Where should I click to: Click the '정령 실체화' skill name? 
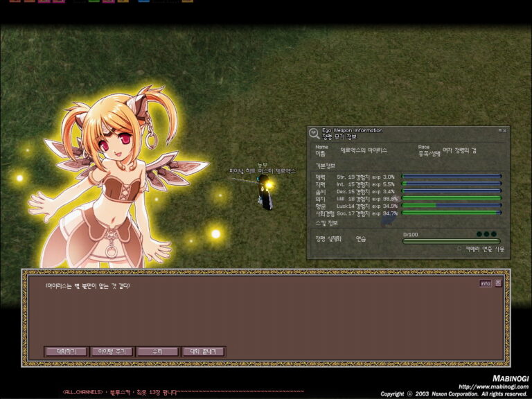point(328,239)
